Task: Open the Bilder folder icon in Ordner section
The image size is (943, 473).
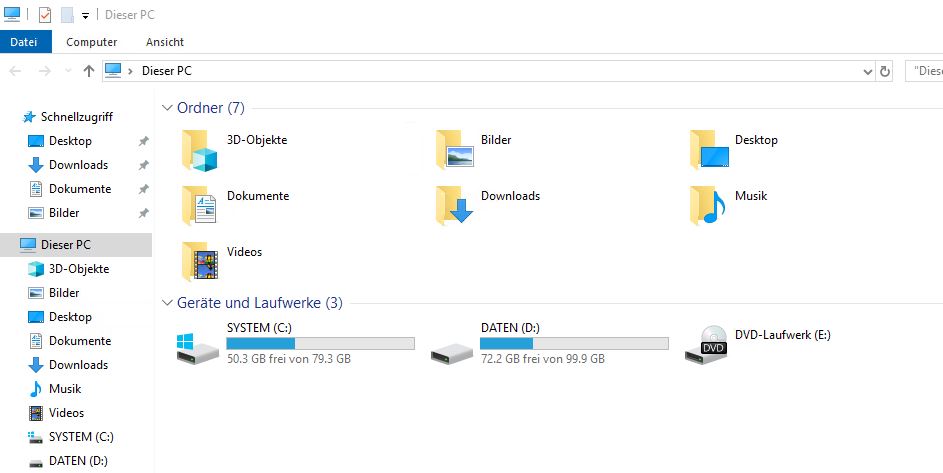Action: [x=455, y=149]
